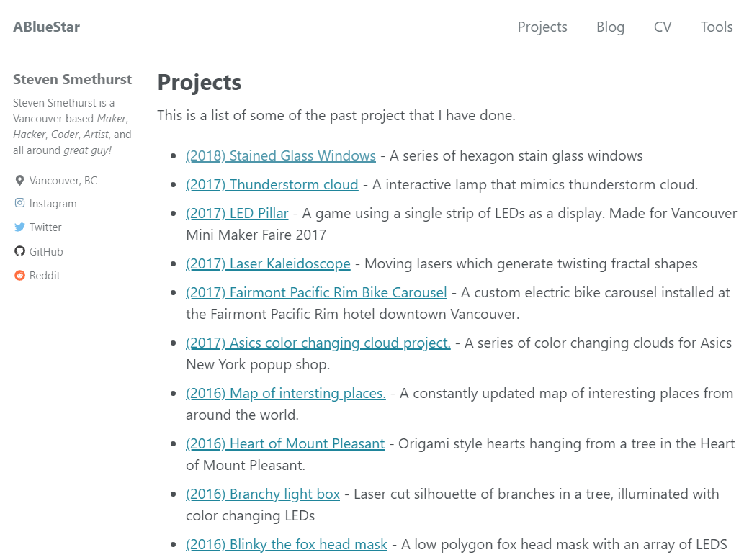Click the Asics color changing cloud project link
744x560 pixels.
click(x=318, y=343)
